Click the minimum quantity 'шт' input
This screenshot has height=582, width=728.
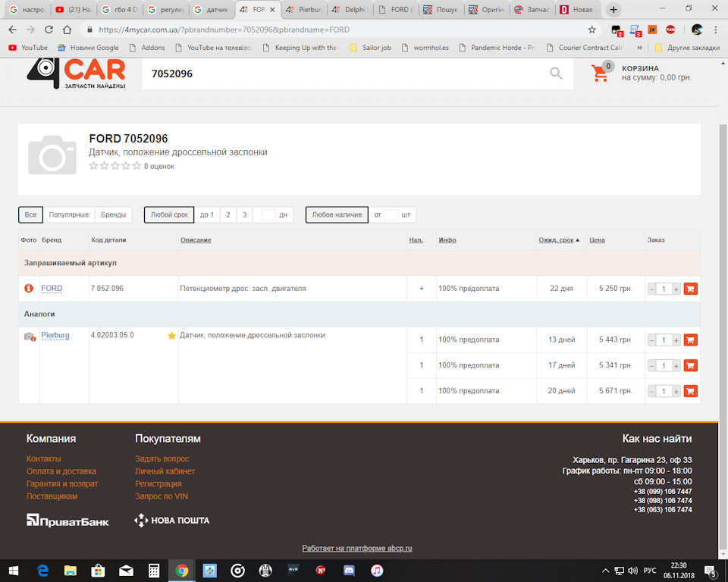click(391, 215)
